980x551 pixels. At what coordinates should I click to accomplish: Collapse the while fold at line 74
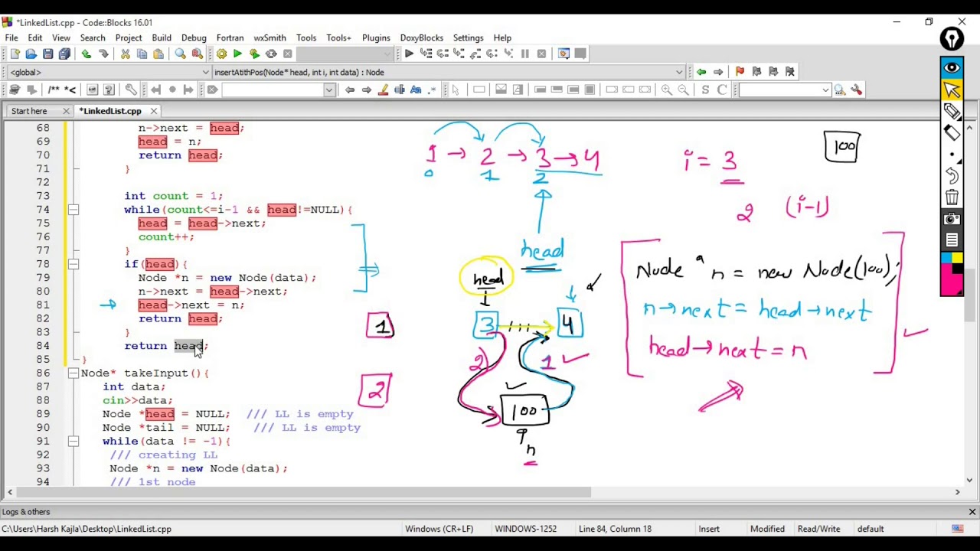click(73, 210)
